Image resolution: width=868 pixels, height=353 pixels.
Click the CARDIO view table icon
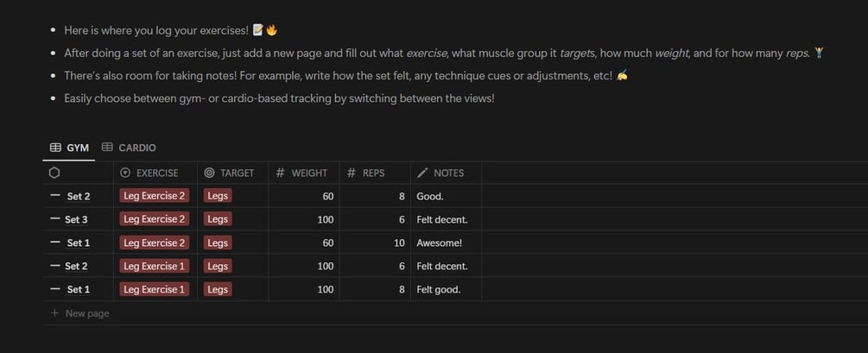(x=107, y=148)
